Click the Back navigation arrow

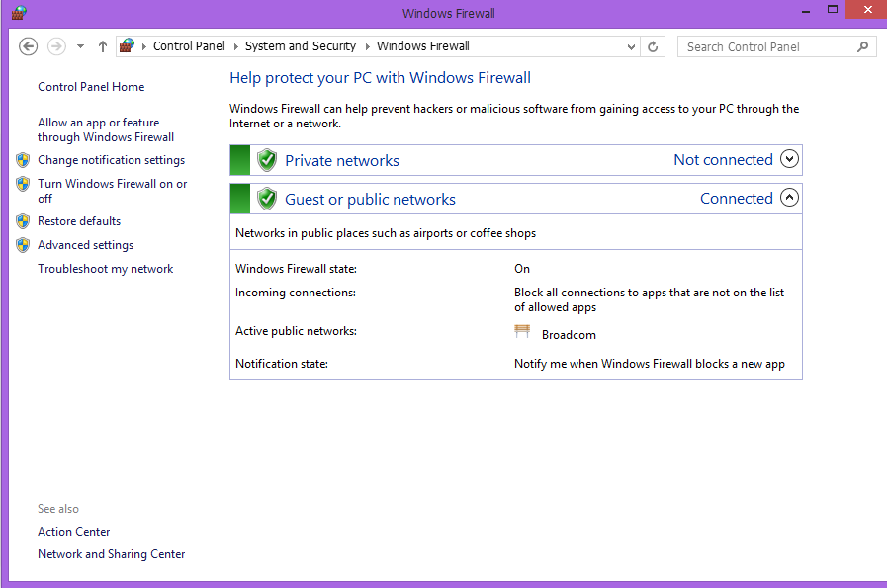(x=29, y=46)
